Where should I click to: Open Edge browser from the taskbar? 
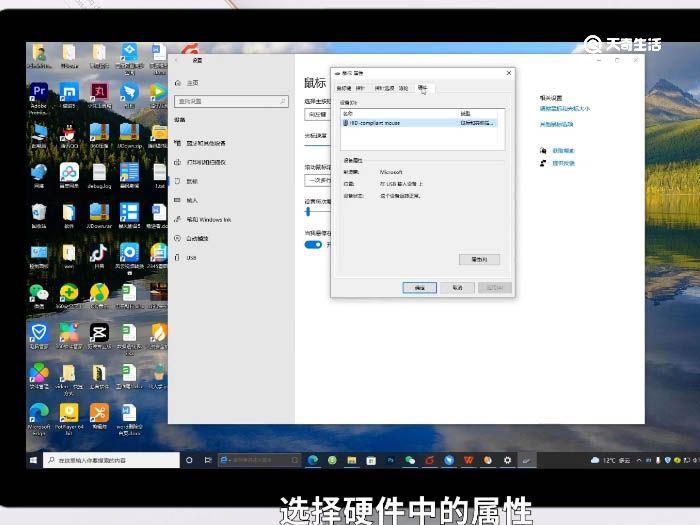point(313,460)
